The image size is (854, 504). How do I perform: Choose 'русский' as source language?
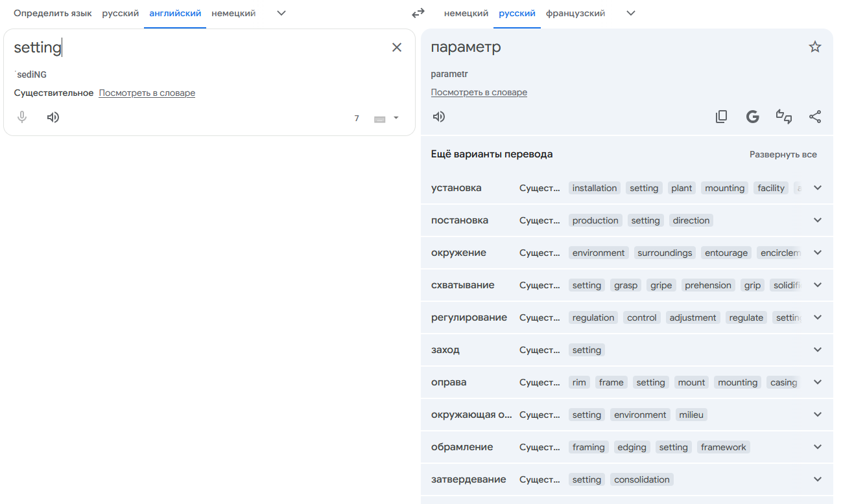tap(121, 13)
